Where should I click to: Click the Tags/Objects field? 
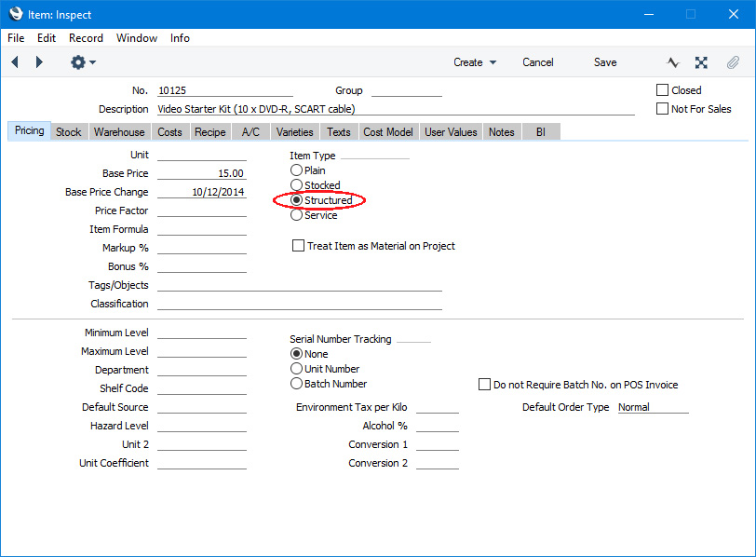pos(300,285)
